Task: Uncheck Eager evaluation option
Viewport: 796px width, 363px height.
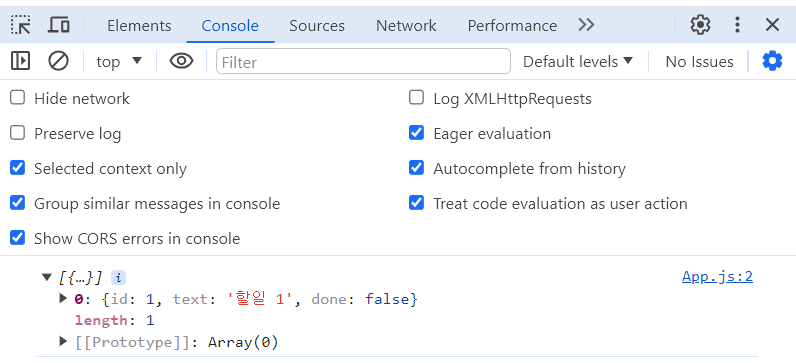Action: click(416, 134)
